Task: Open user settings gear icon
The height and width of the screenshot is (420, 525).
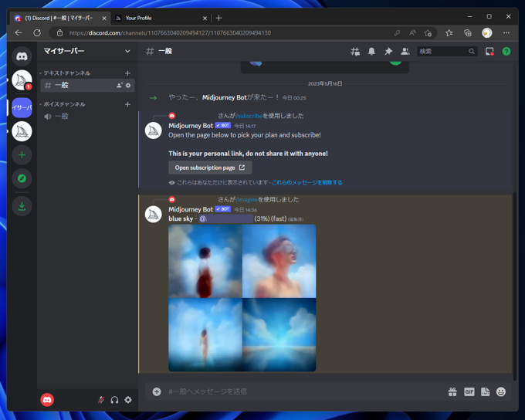Action: pos(128,400)
